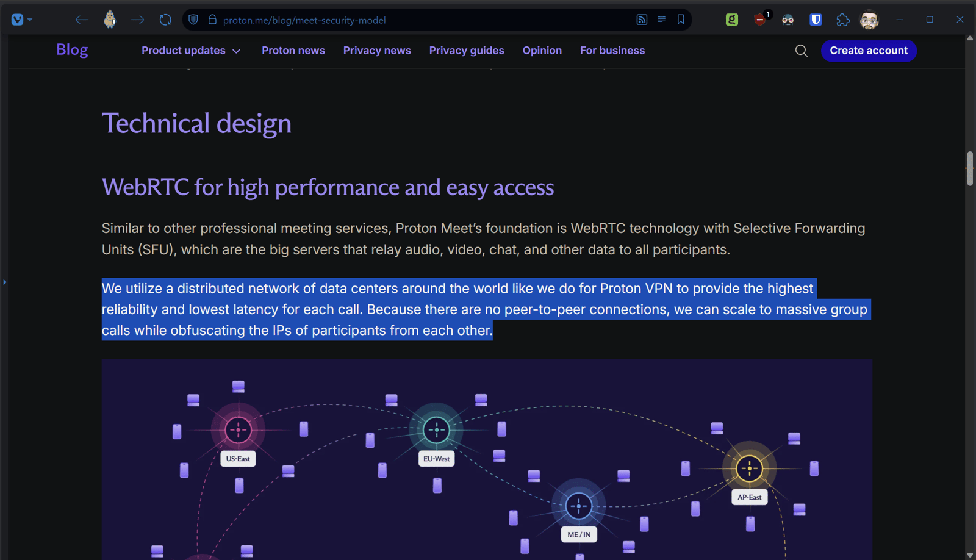
Task: Go to the Opinion section
Action: pyautogui.click(x=542, y=51)
